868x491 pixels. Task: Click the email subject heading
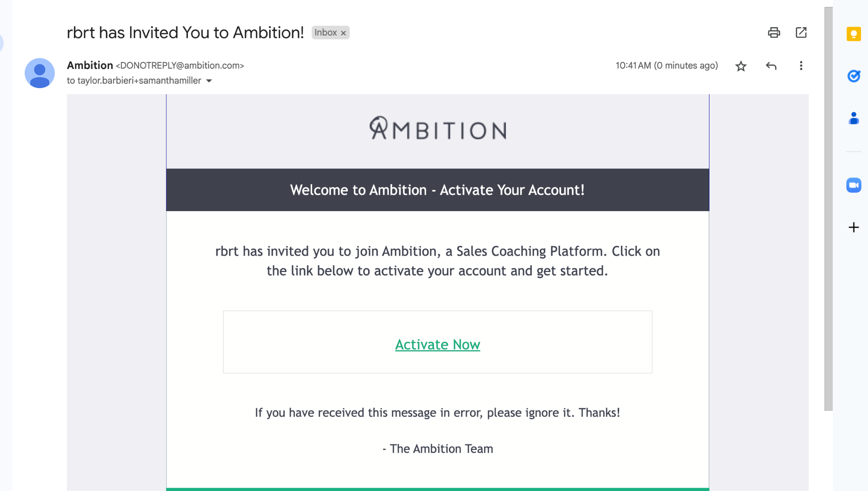185,33
